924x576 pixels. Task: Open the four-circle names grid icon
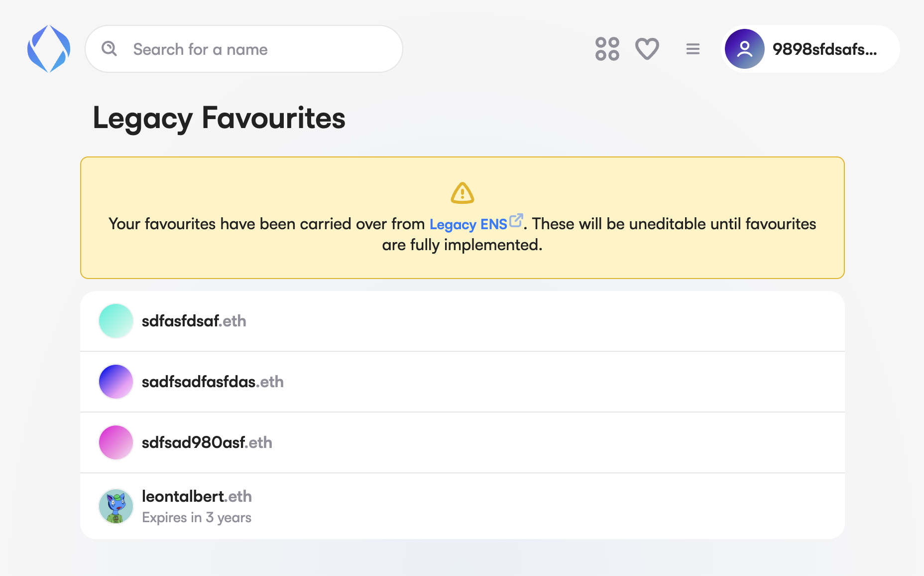pos(607,49)
